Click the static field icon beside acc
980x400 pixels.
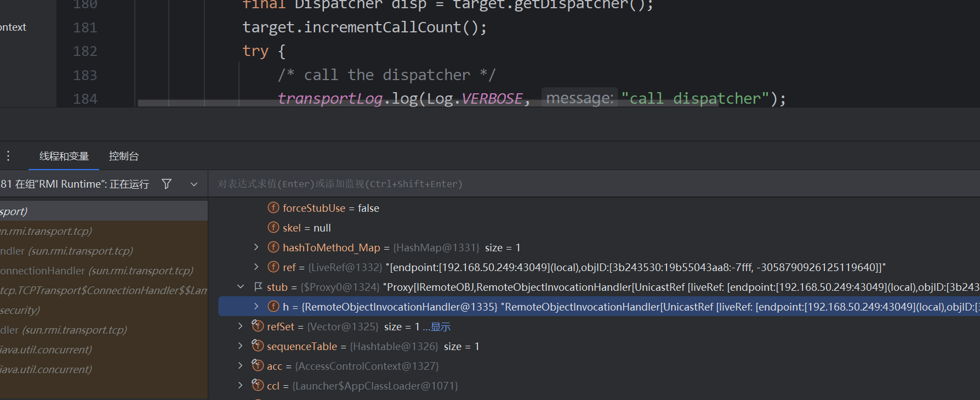click(x=258, y=365)
